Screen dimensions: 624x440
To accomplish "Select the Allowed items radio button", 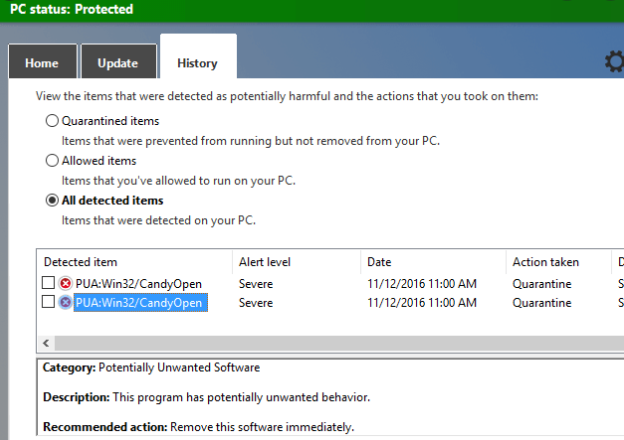I will pos(52,160).
